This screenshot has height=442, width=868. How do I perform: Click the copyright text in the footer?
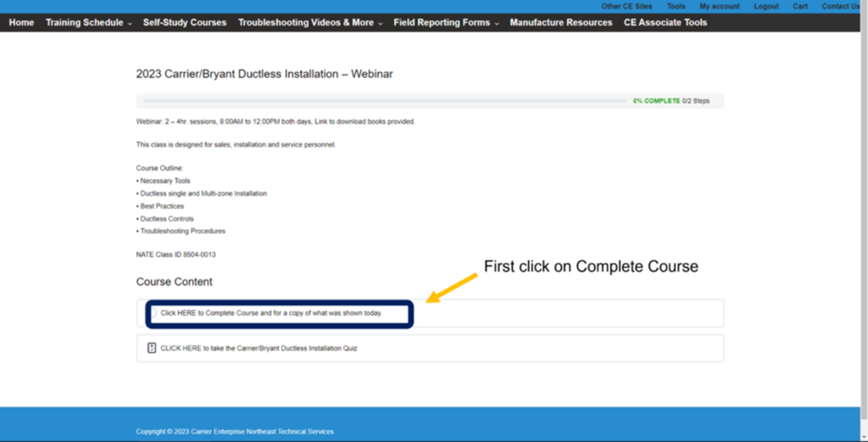235,432
